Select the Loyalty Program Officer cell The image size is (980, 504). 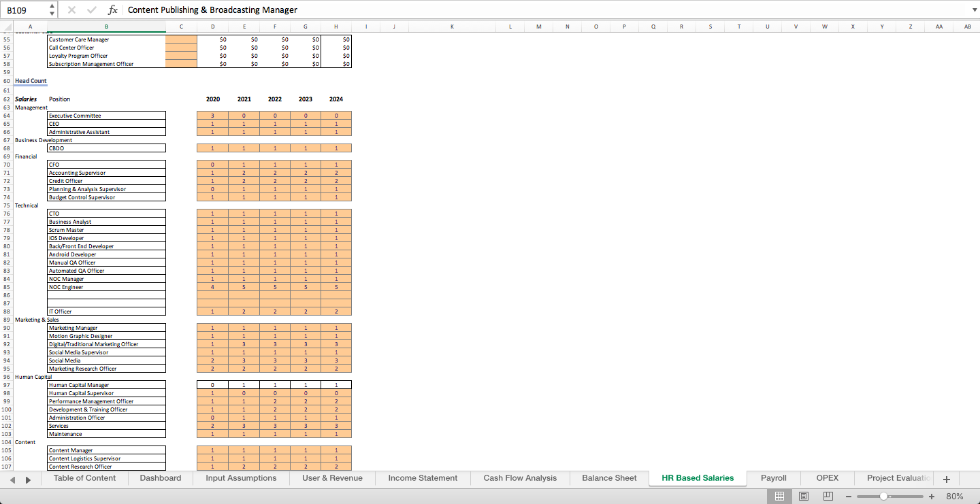point(106,56)
